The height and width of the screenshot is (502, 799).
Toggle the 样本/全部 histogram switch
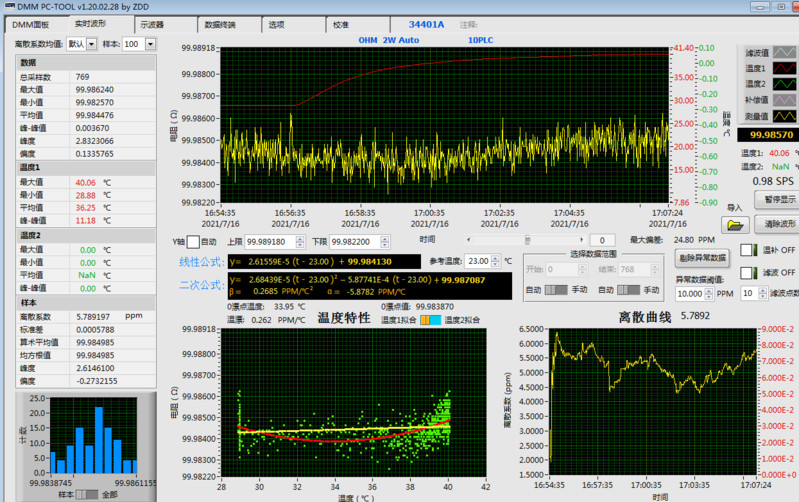tap(87, 494)
